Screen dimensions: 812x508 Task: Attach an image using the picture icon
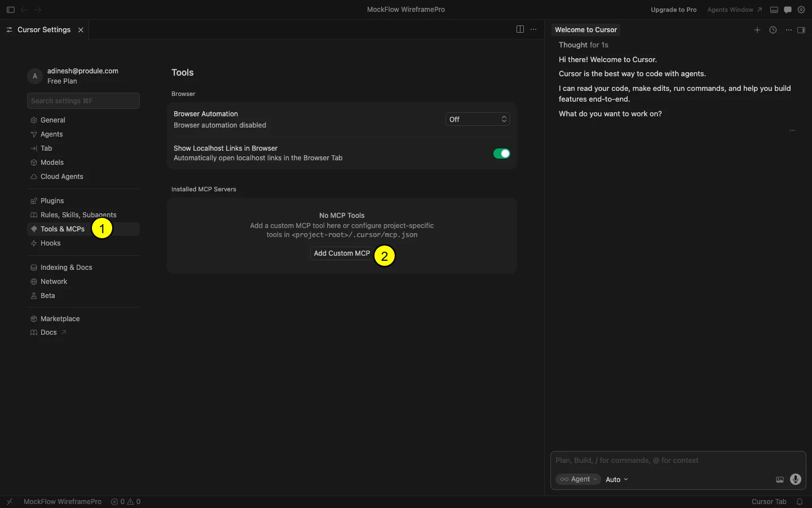coord(780,480)
